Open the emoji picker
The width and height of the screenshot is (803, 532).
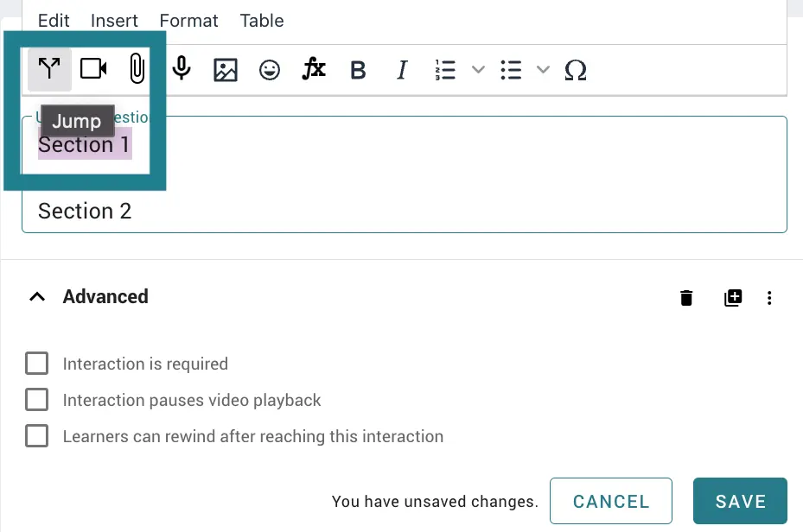pyautogui.click(x=270, y=70)
